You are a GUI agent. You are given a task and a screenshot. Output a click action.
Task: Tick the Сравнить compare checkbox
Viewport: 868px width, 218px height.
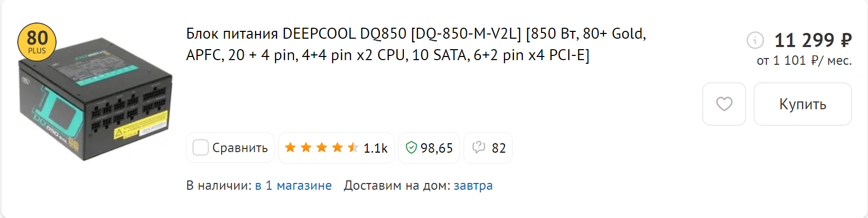coord(201,148)
